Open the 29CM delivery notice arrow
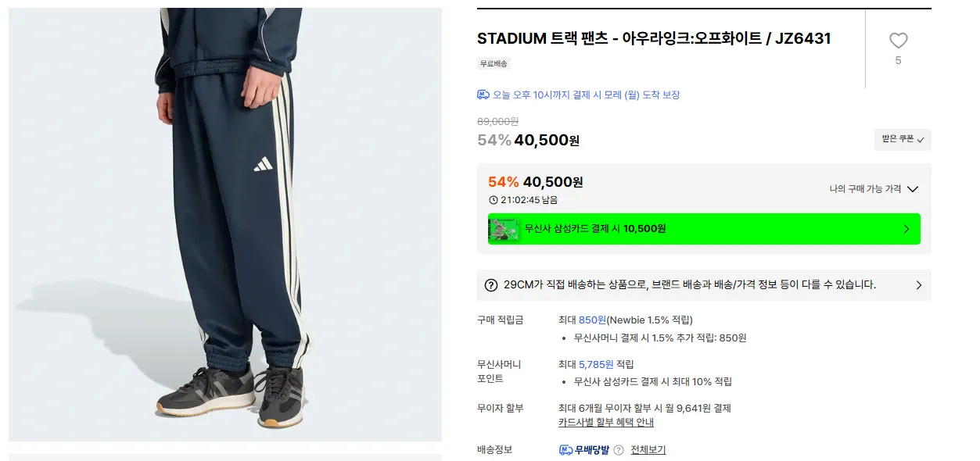This screenshot has width=980, height=461. pos(919,285)
